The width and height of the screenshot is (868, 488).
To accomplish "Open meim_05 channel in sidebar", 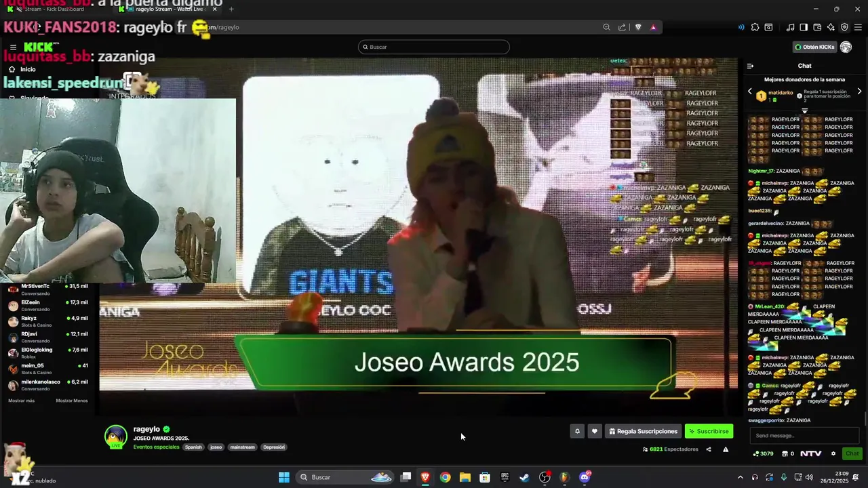I will [47, 369].
